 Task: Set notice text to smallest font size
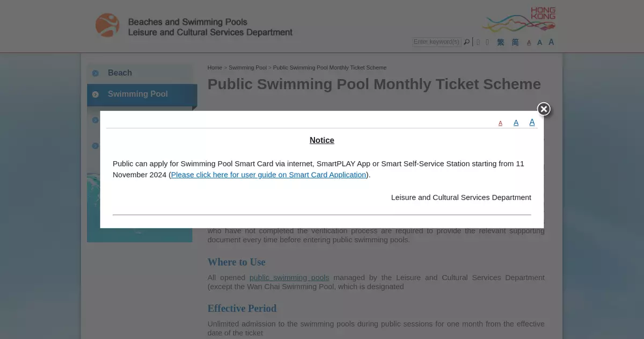(x=500, y=124)
